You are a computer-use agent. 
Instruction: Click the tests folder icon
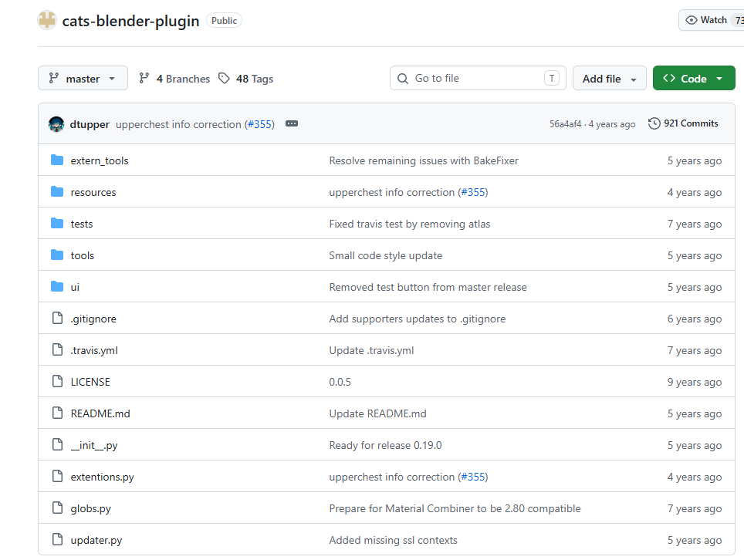(x=57, y=224)
